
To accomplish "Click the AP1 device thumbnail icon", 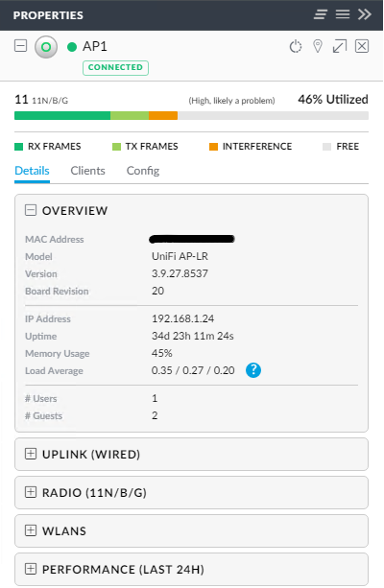I will (x=46, y=47).
